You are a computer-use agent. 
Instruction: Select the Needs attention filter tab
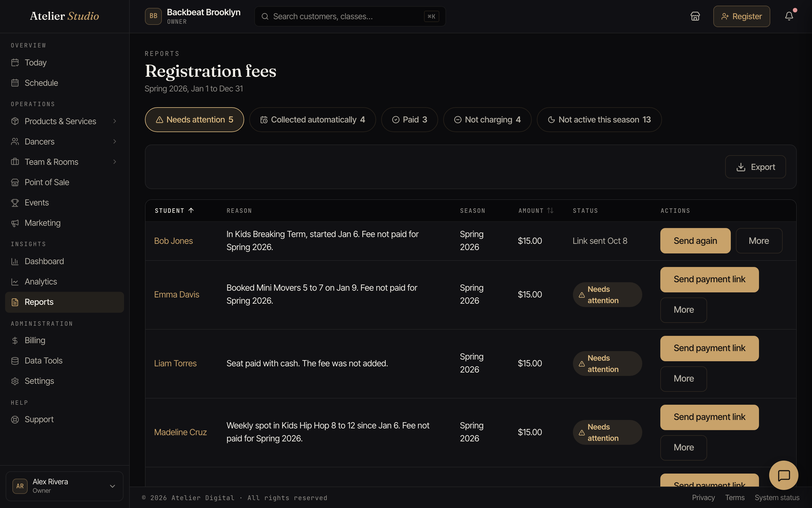point(194,120)
